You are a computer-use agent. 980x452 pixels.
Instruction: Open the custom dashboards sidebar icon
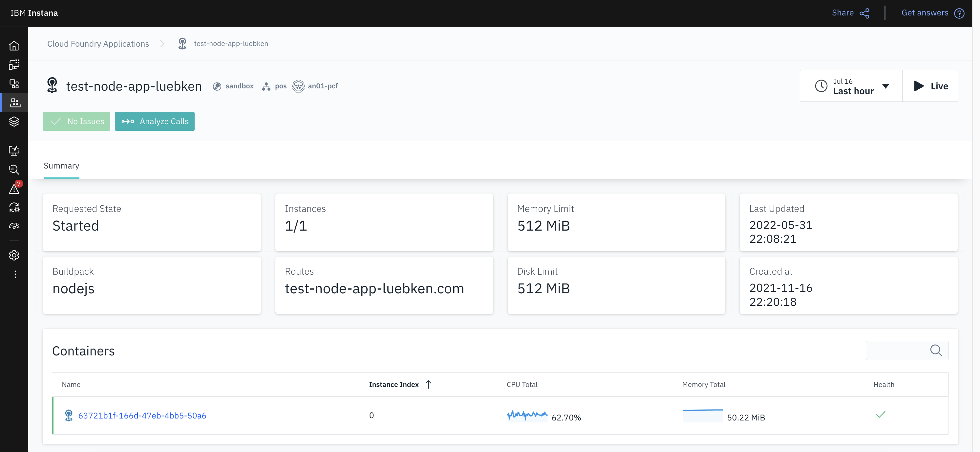(14, 65)
